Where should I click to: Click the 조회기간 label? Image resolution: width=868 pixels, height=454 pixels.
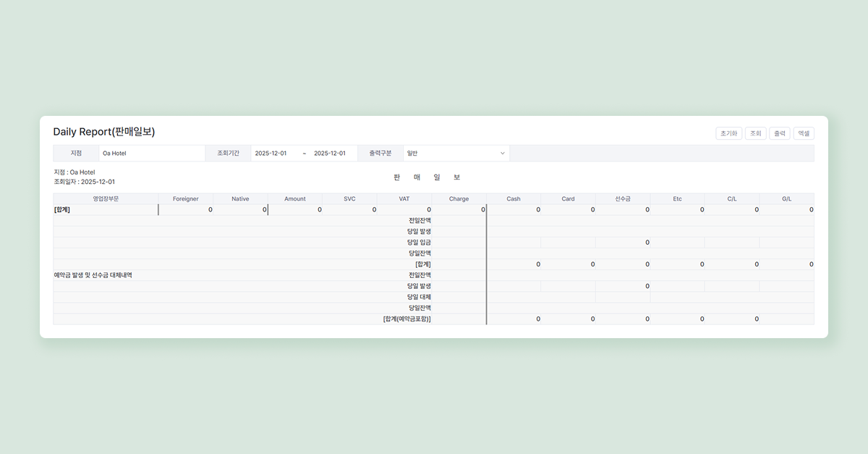(229, 154)
